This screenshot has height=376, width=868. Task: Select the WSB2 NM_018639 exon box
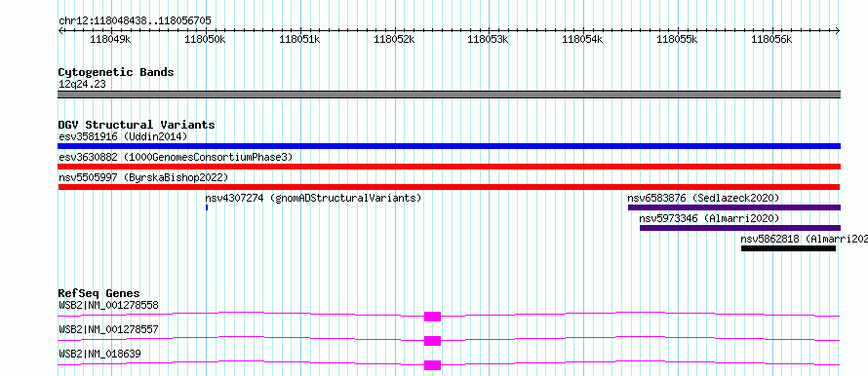432,365
